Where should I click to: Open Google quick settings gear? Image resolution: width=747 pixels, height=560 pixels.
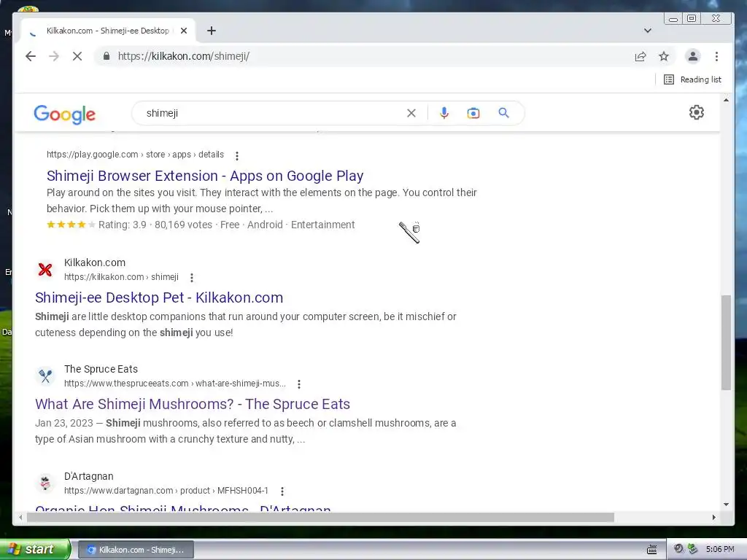(x=697, y=112)
